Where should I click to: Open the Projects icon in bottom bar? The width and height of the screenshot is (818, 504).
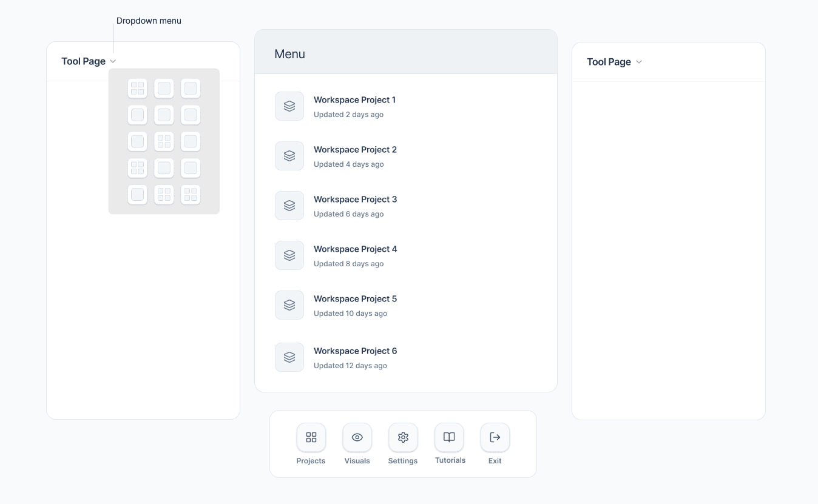tap(311, 437)
